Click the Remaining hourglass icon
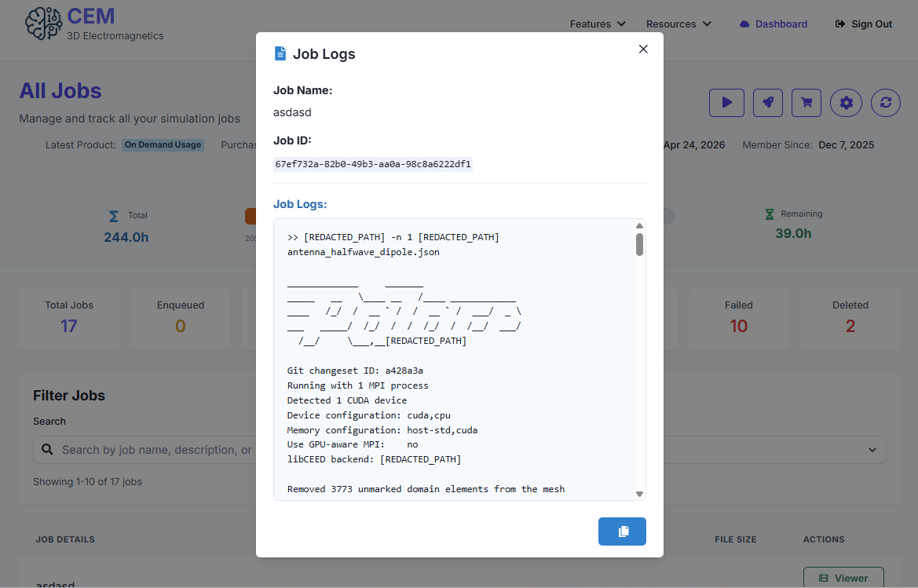The image size is (918, 588). pyautogui.click(x=770, y=214)
